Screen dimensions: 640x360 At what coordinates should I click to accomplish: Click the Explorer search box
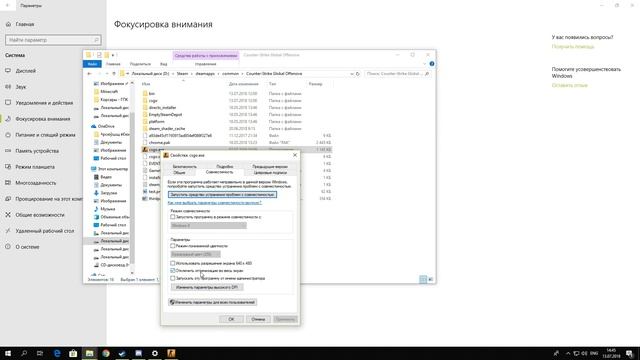tap(397, 74)
